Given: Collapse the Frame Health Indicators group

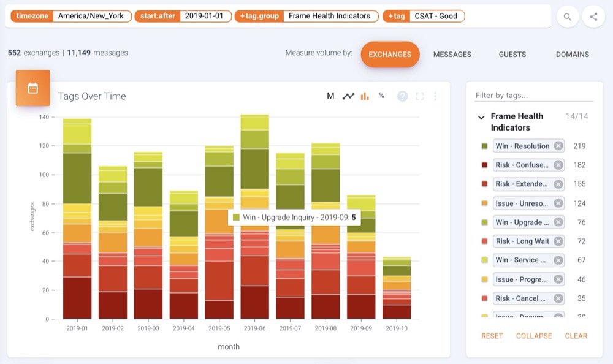Looking at the screenshot, I should tap(481, 117).
